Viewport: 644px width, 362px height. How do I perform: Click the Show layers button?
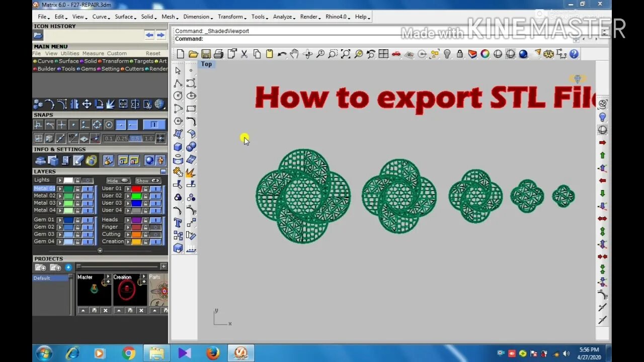point(148,180)
